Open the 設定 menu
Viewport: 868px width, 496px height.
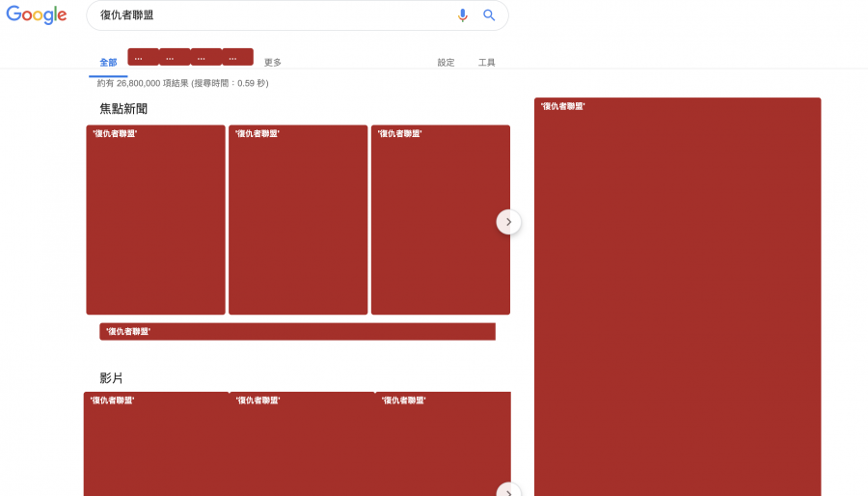446,63
